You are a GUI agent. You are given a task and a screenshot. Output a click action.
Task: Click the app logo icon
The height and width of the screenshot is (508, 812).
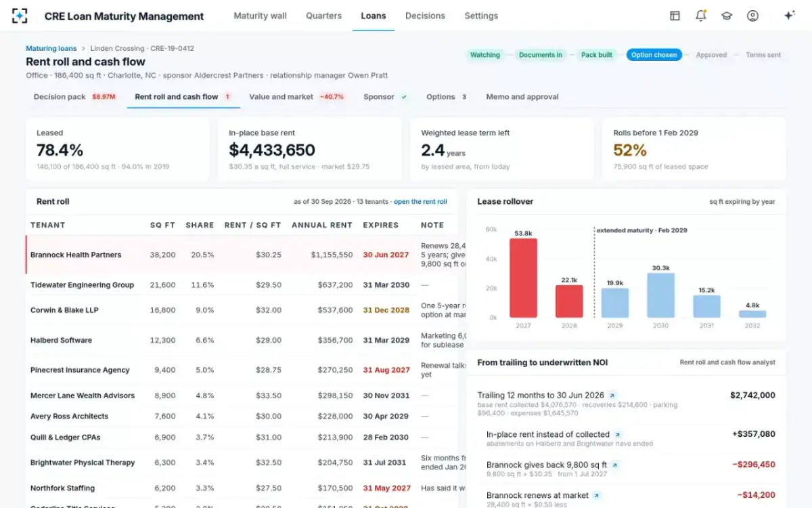(20, 16)
